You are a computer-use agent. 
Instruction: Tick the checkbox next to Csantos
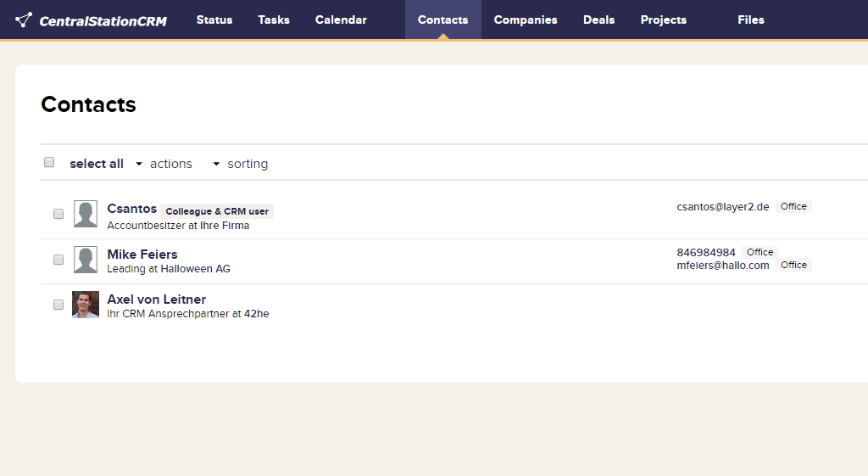click(x=58, y=214)
